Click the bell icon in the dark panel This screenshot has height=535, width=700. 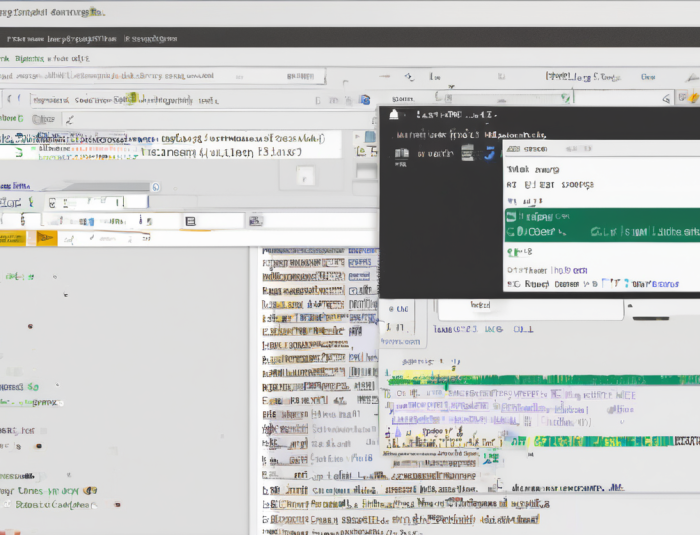396,115
